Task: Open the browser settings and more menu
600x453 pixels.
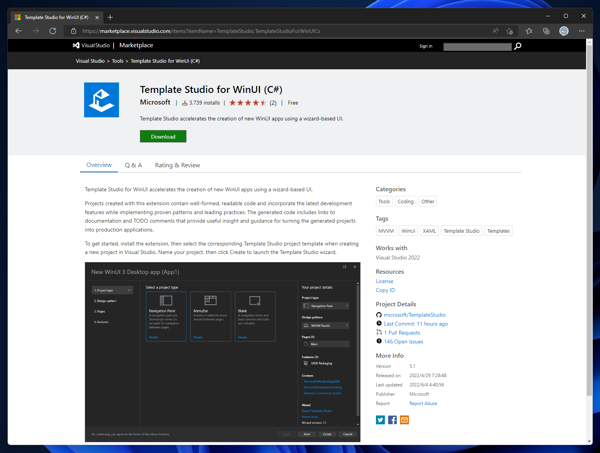Action: tap(582, 31)
